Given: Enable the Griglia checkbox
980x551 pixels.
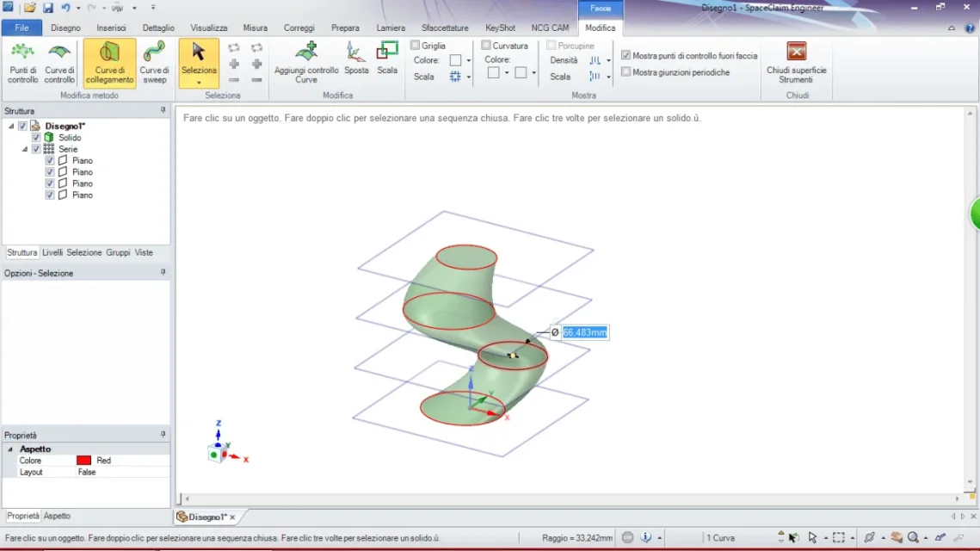Looking at the screenshot, I should point(415,46).
